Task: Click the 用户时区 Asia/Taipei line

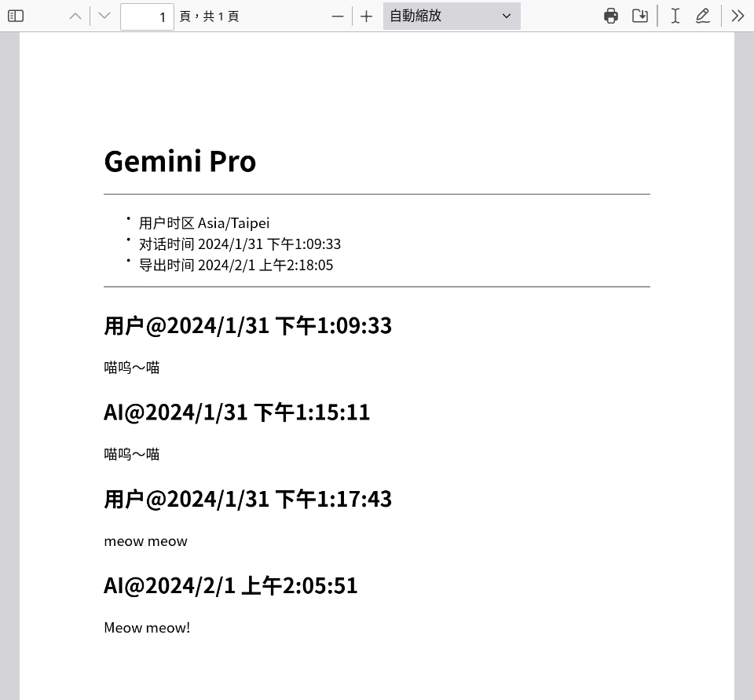Action: tap(204, 223)
